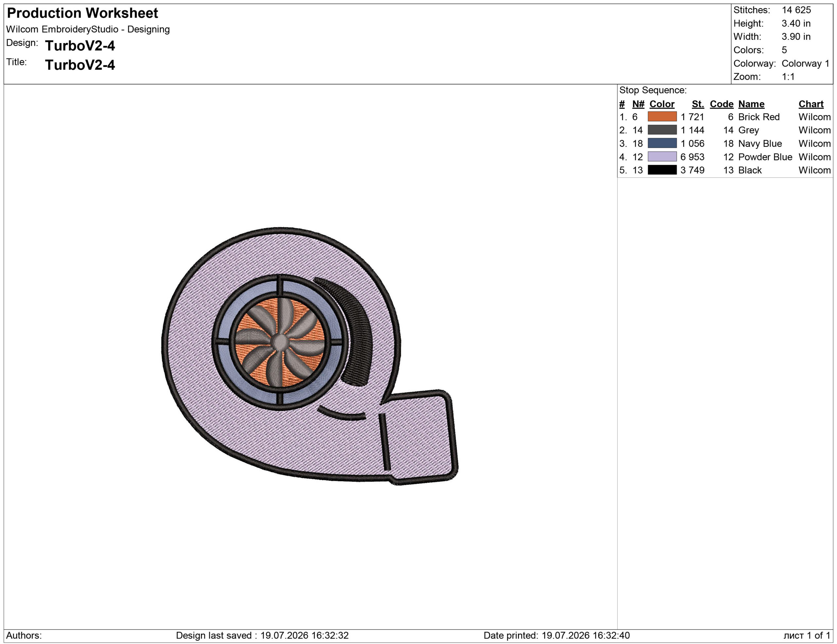Viewport: 837px width, 644px height.
Task: Click the Navy Blue color swatch
Action: [662, 143]
